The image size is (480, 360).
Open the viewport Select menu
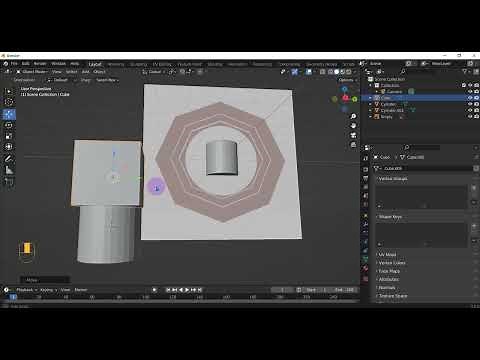[71, 72]
